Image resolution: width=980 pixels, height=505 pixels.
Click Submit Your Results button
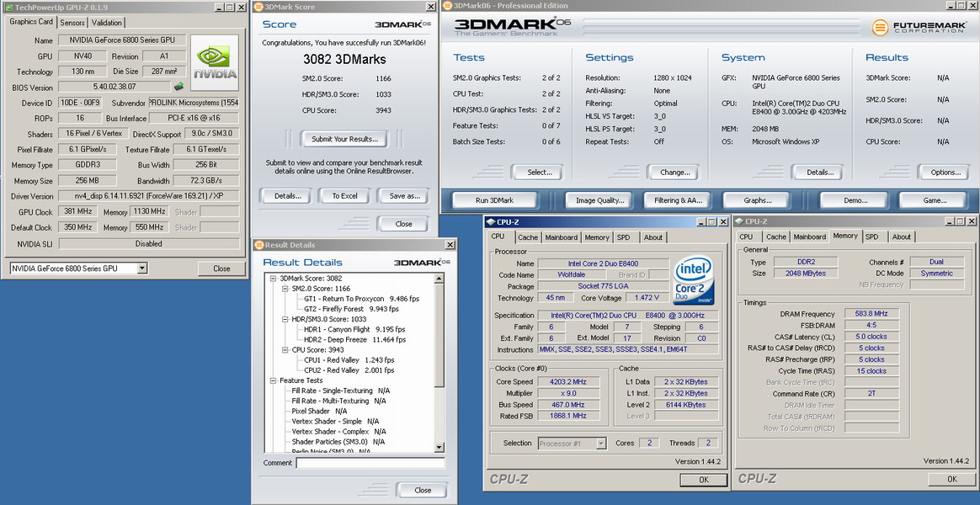[x=345, y=139]
